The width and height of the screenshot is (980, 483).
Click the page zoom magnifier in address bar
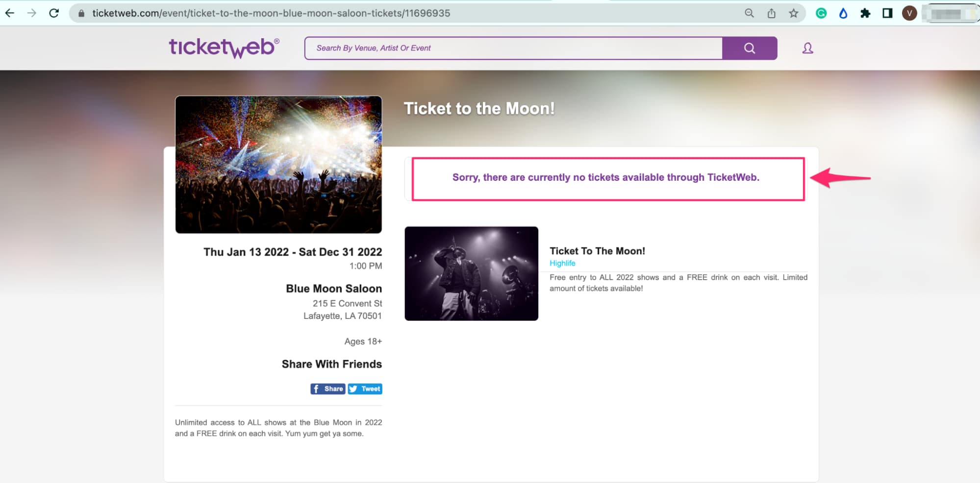pyautogui.click(x=749, y=13)
